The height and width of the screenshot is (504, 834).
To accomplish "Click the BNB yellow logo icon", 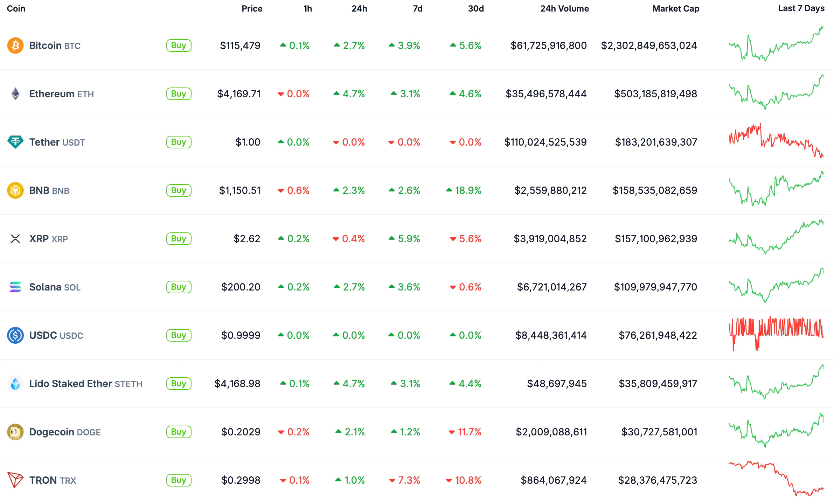I will tap(15, 190).
